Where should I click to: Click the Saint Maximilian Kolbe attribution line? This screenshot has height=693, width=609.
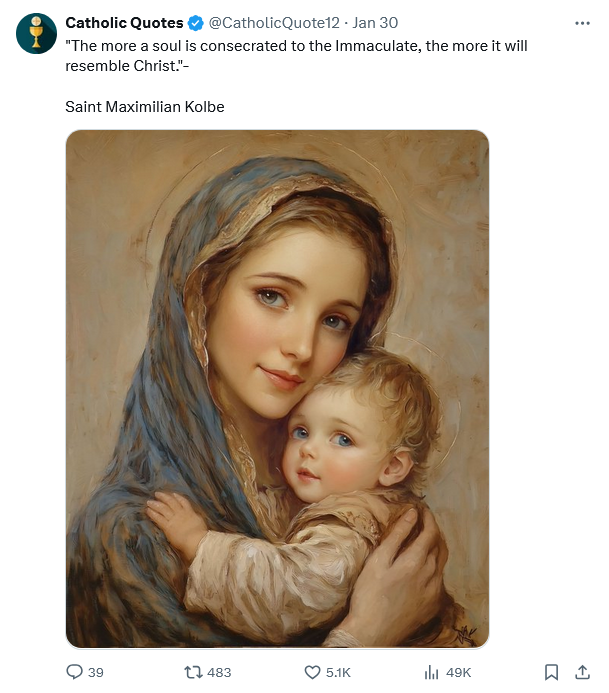pyautogui.click(x=144, y=106)
